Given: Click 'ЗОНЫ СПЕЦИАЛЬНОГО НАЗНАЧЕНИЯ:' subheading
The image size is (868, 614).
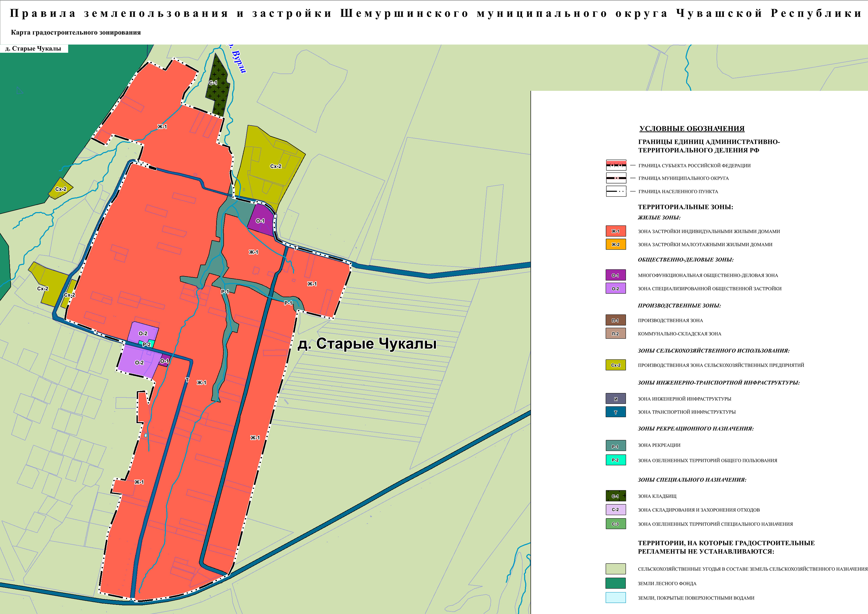Looking at the screenshot, I should (692, 479).
